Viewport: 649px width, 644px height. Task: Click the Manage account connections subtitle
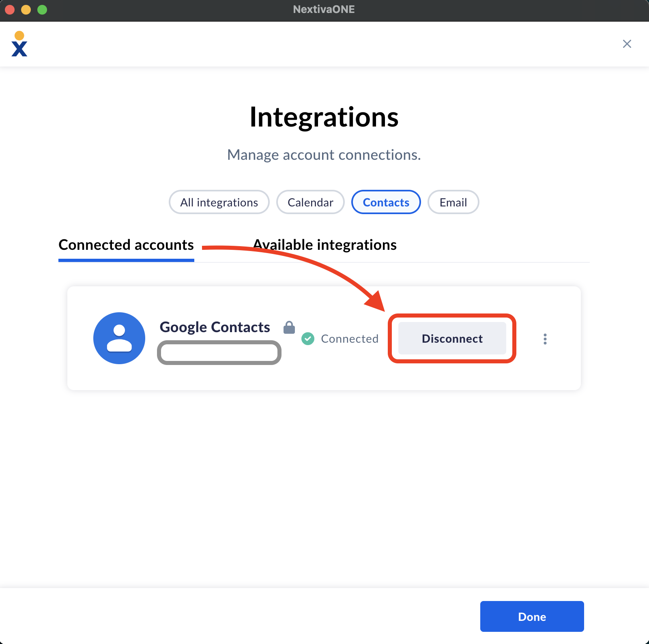pos(324,155)
